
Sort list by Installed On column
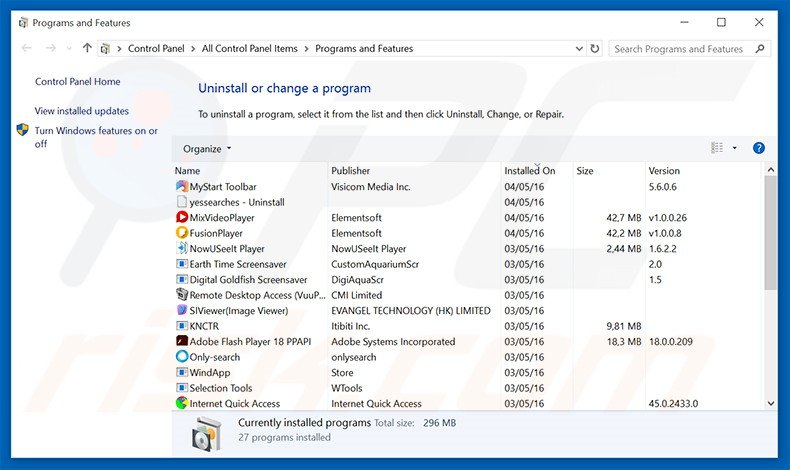pos(529,171)
